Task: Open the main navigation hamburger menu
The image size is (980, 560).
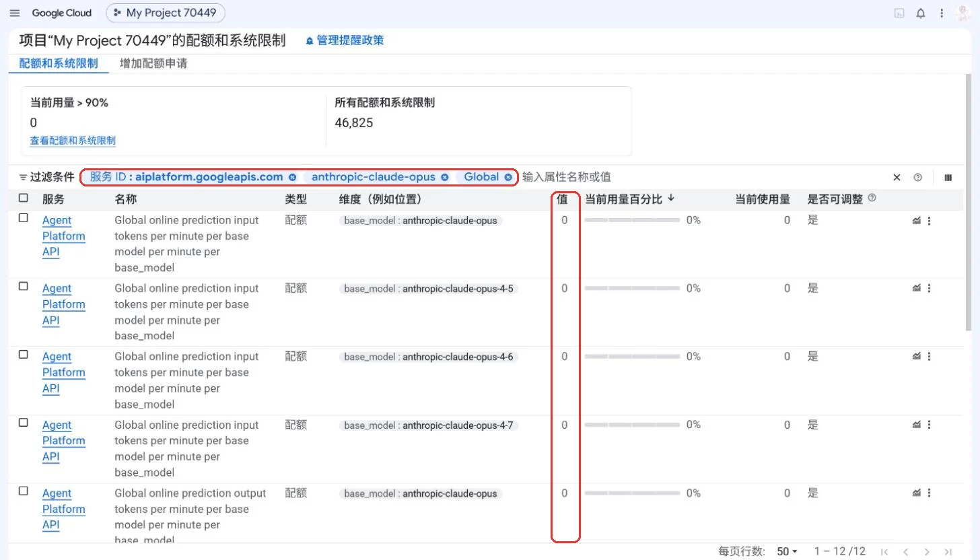Action: [x=15, y=13]
